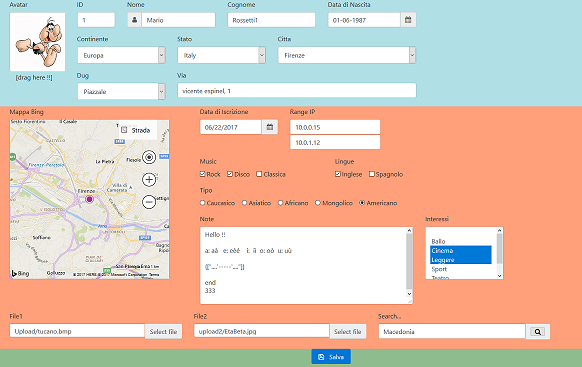Open the Continente dropdown showing Europa
582x367 pixels.
pyautogui.click(x=121, y=55)
